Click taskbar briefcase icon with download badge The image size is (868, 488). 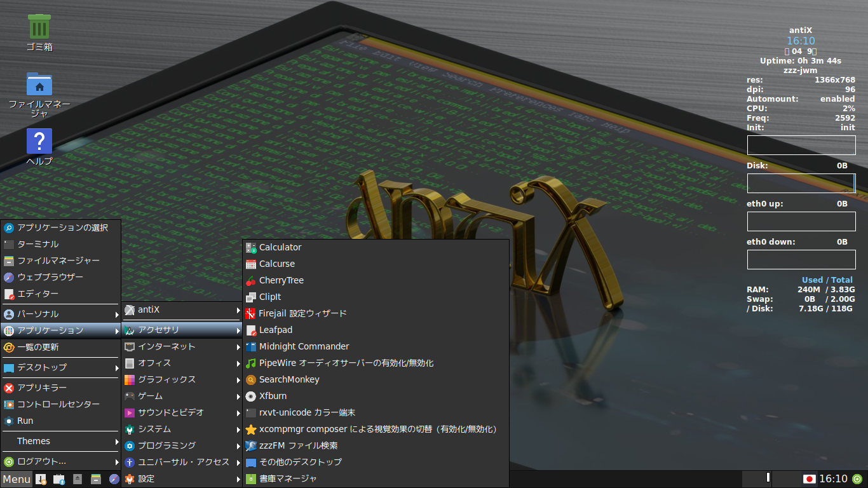(x=59, y=479)
